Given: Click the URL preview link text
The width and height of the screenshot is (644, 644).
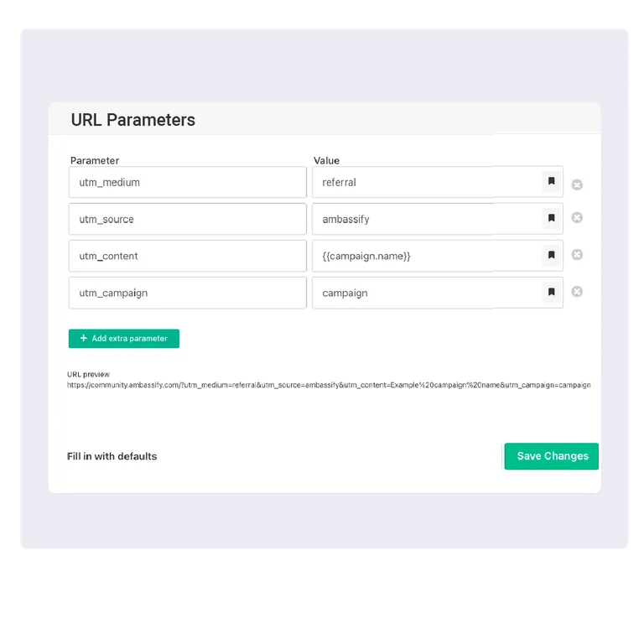Looking at the screenshot, I should [329, 386].
